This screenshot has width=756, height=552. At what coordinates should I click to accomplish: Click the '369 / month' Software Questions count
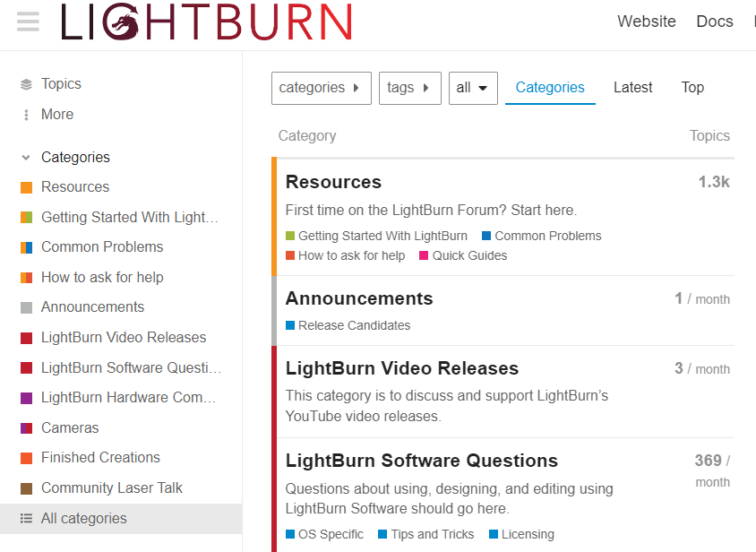pos(712,470)
